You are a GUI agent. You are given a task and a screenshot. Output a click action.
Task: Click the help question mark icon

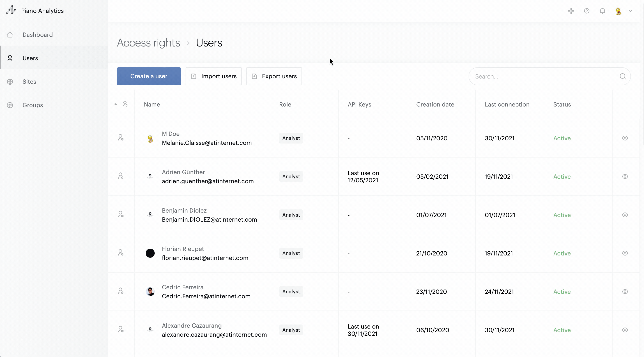[586, 11]
